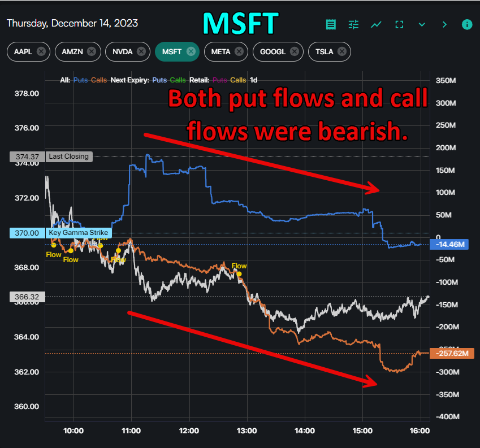
Task: Click the 366.32 current price tag
Action: [27, 297]
